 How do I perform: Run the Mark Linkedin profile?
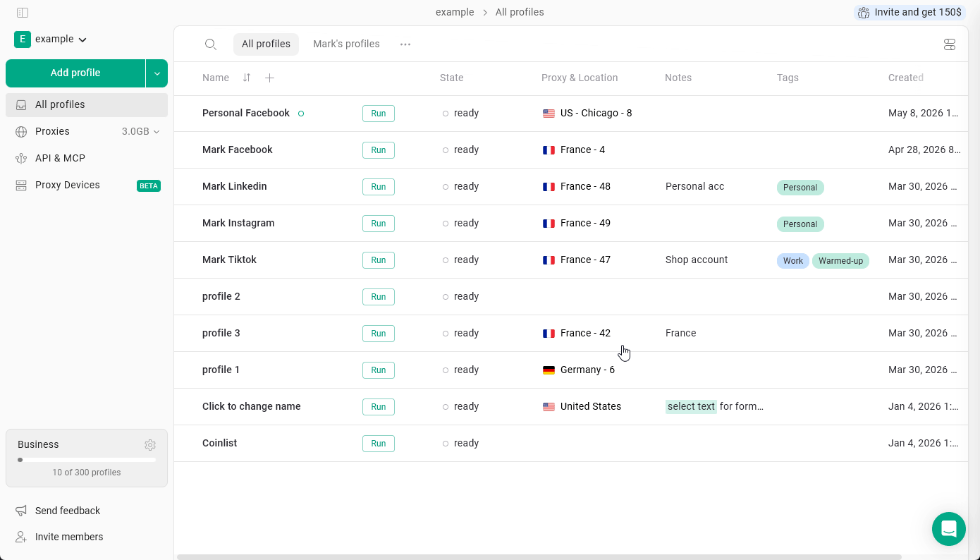coord(379,187)
